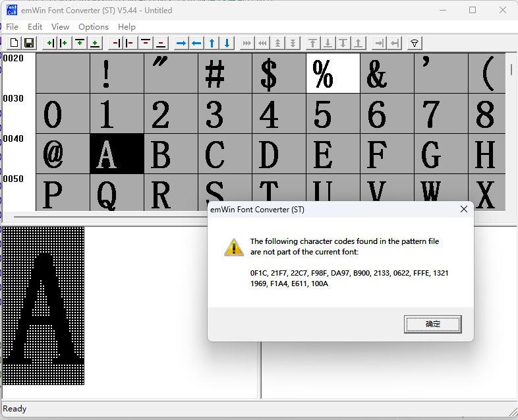Viewport: 518px width, 420px height.
Task: Select the digit 7 character cell
Action: point(441,113)
